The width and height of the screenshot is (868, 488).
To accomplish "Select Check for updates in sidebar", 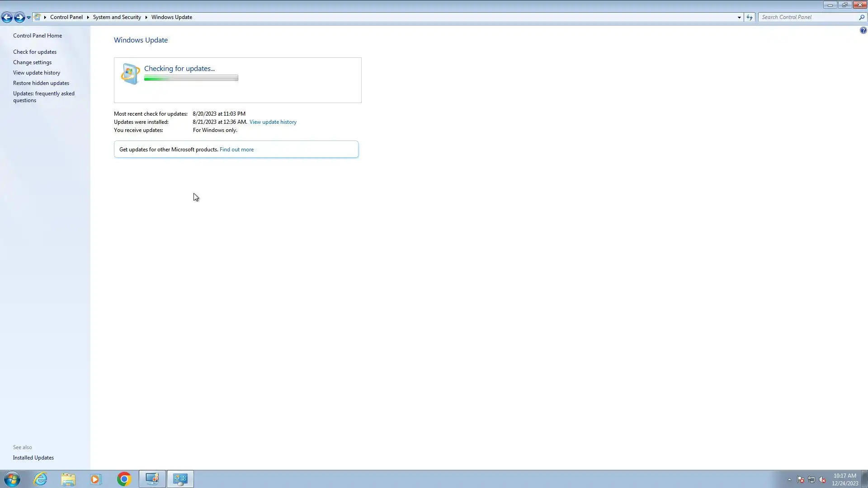I will [x=35, y=52].
